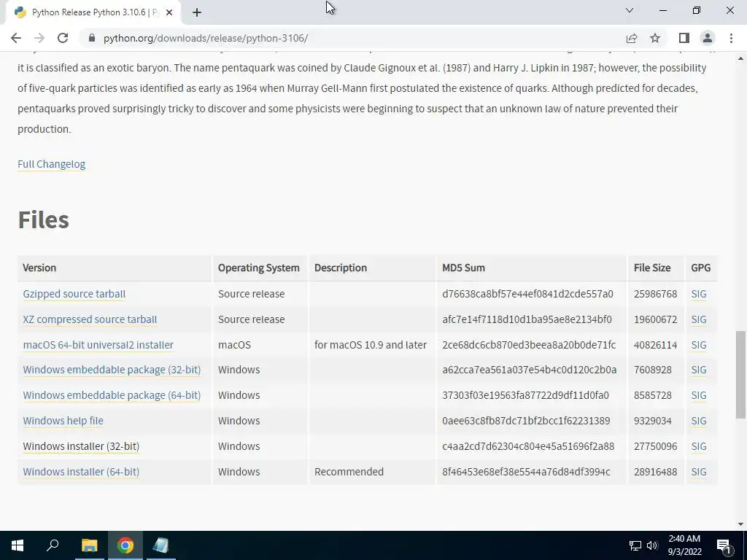
Task: Share this page via the share icon
Action: (x=632, y=38)
